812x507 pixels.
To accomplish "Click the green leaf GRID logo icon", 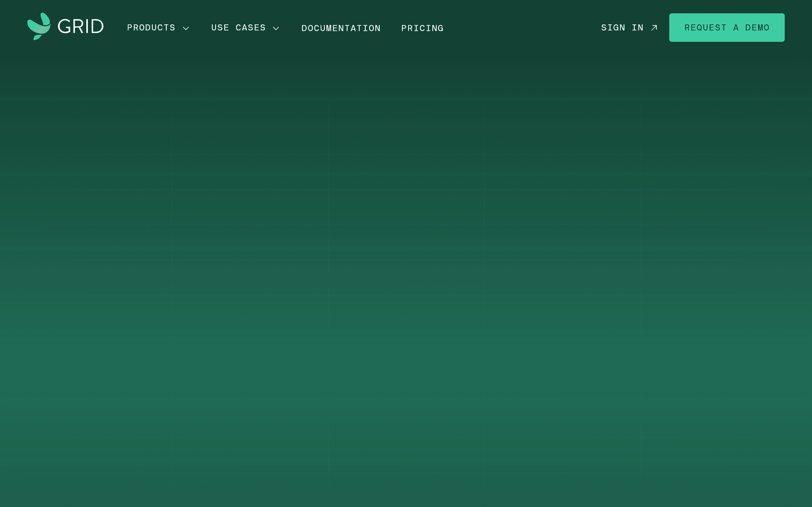I will coord(39,26).
